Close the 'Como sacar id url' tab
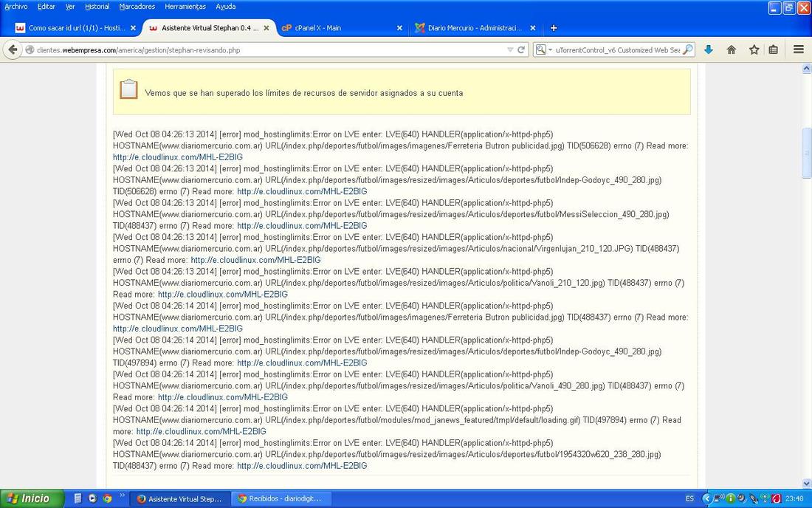Screen dimensions: 812x508 (x=133, y=28)
